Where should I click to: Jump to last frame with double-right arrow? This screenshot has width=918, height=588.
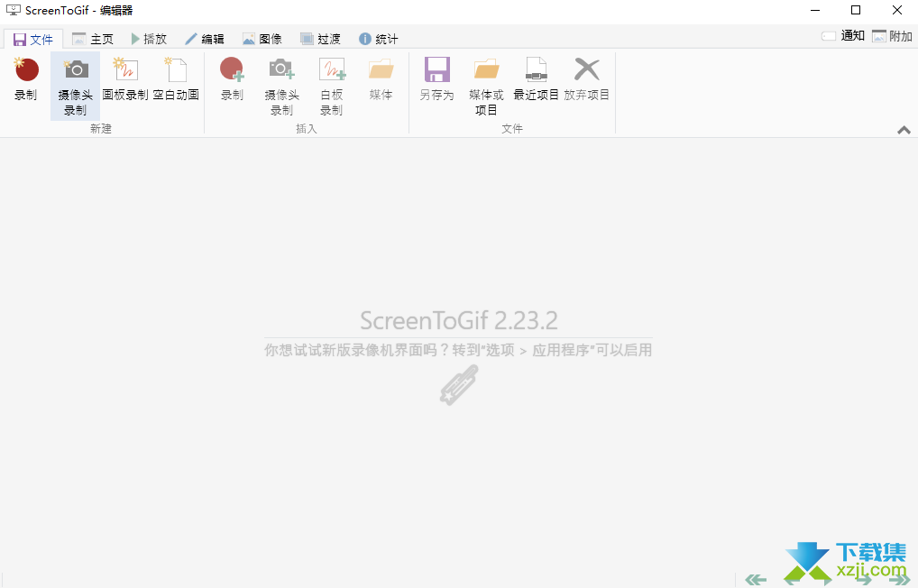[899, 580]
